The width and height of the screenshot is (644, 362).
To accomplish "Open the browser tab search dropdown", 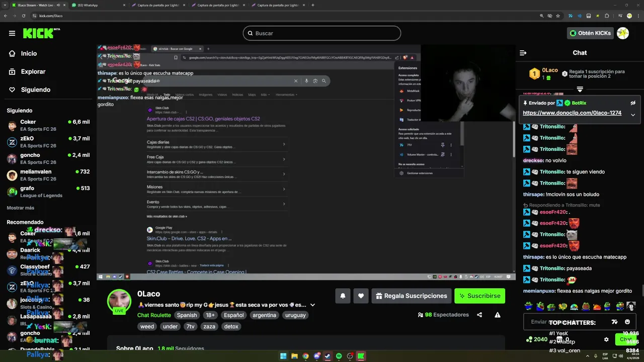I will point(5,5).
